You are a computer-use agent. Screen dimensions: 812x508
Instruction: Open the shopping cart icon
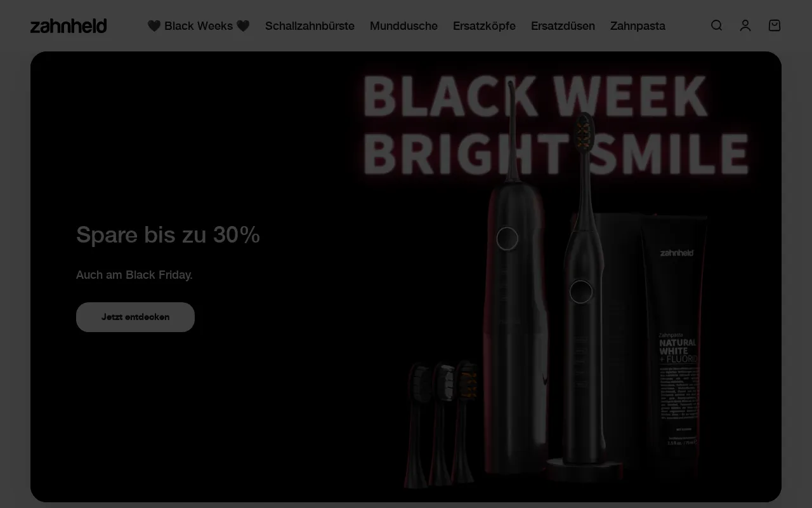click(x=775, y=25)
